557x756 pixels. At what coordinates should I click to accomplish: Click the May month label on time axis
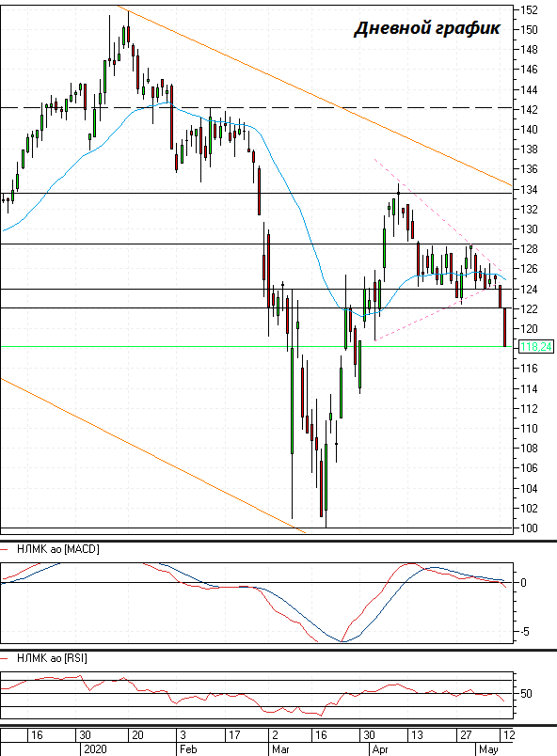(x=488, y=749)
